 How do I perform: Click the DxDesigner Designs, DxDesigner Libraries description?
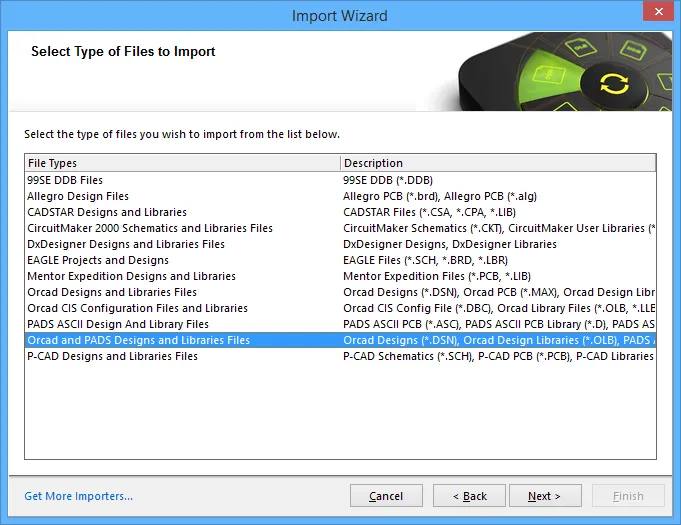(450, 244)
